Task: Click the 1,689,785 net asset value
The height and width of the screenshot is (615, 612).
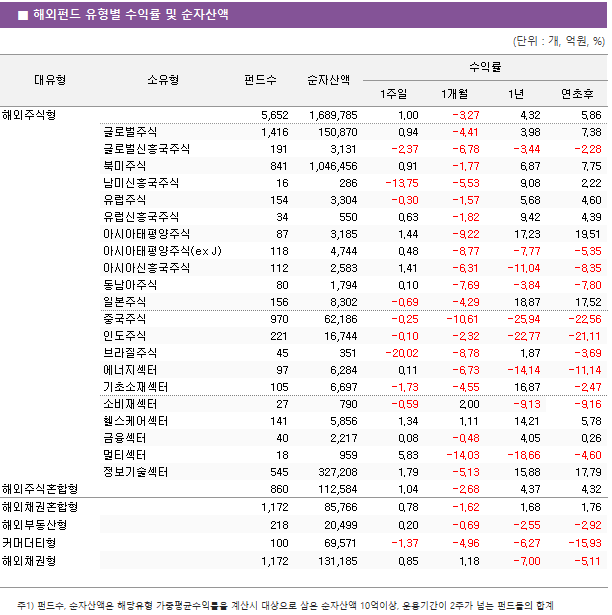Action: 333,115
